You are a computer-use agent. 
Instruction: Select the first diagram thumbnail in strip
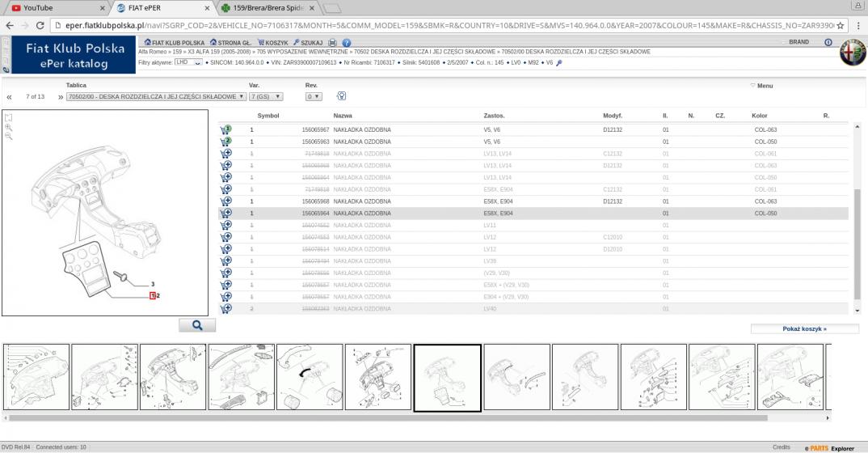coord(36,377)
